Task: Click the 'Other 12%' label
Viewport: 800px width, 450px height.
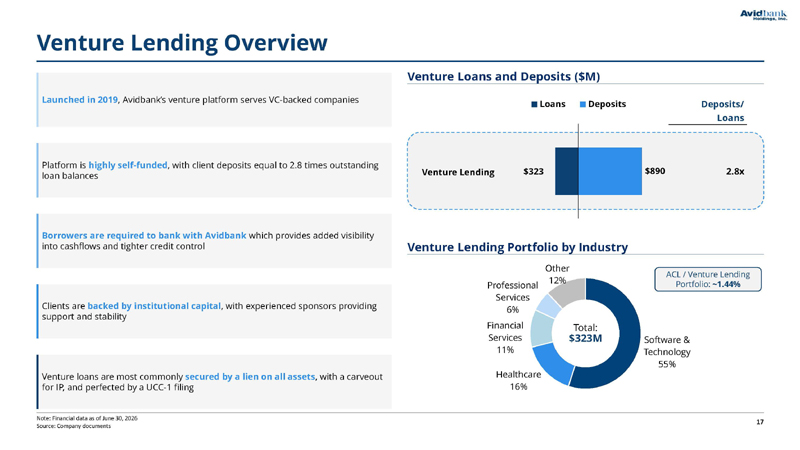Action: pos(557,274)
